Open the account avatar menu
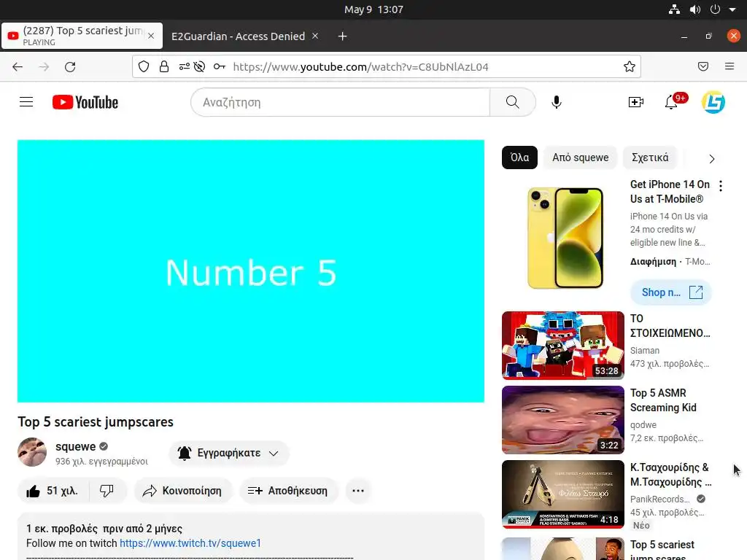Screen dimensions: 747x560 [x=713, y=102]
